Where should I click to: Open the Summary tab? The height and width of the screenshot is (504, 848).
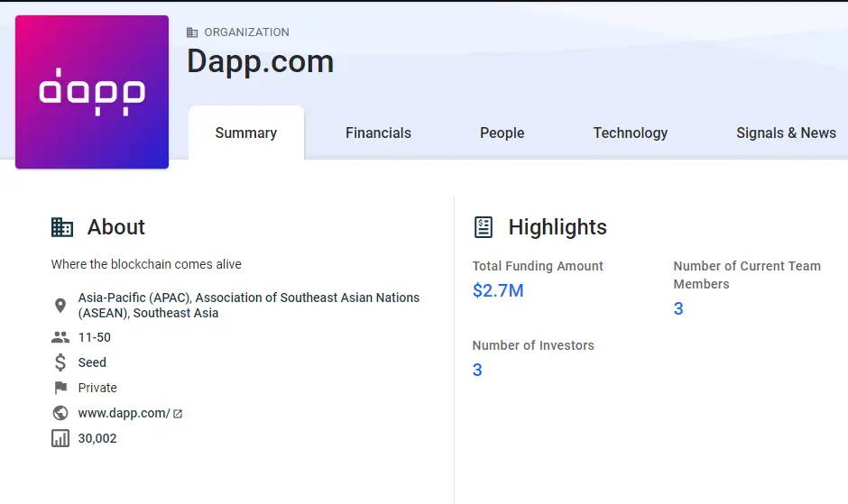tap(246, 133)
